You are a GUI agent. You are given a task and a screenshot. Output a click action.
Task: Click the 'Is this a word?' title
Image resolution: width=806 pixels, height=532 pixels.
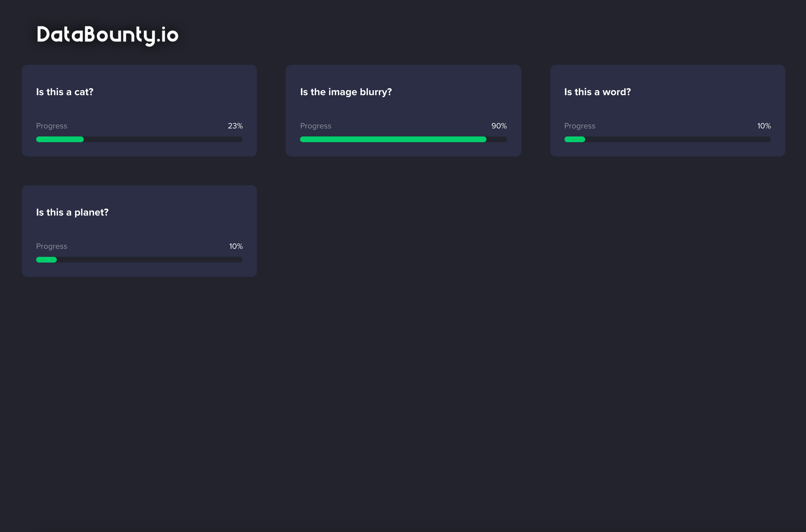tap(597, 92)
